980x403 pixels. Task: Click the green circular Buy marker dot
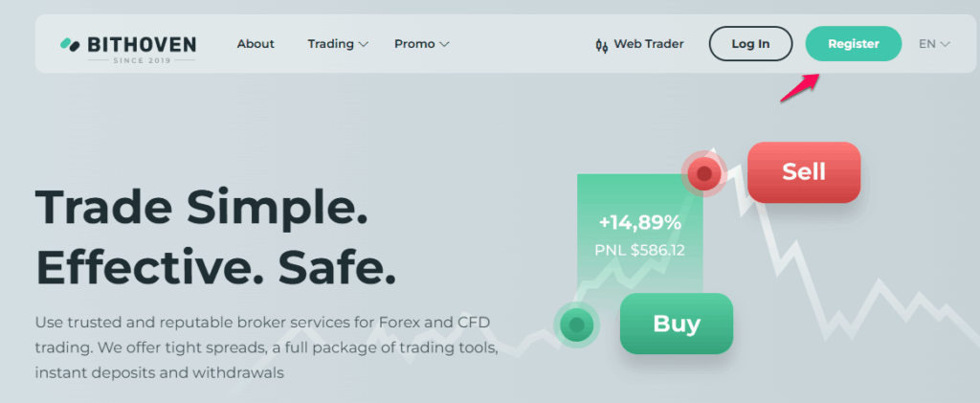click(576, 325)
